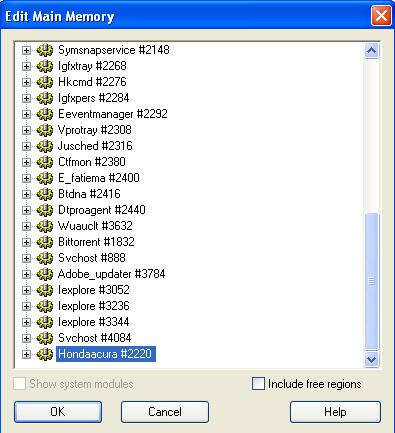Toggle the Show system modules checkbox
Image resolution: width=395 pixels, height=433 pixels.
pyautogui.click(x=19, y=384)
